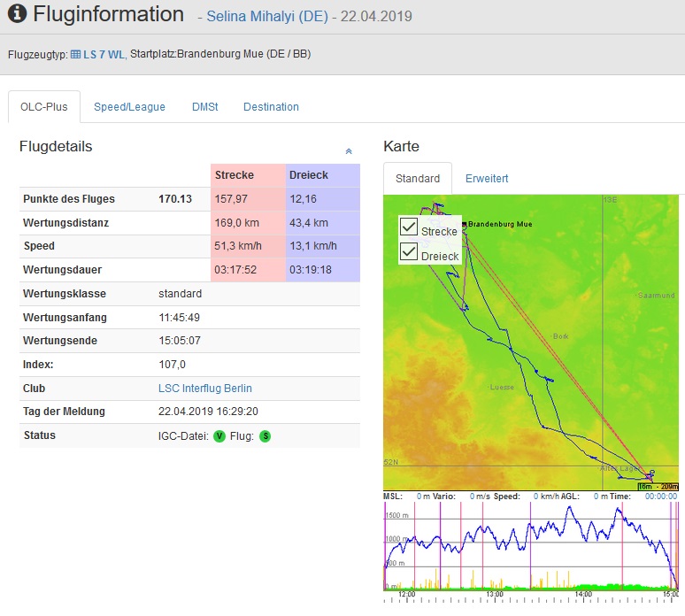The height and width of the screenshot is (616, 685).
Task: Click the grid icon before LS 7 WL
Action: coord(75,55)
